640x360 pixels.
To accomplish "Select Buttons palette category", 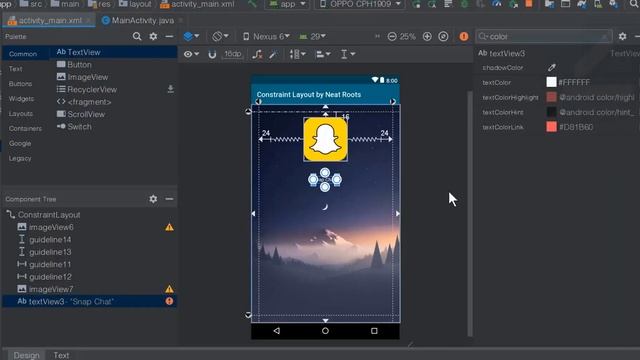I will tap(20, 84).
